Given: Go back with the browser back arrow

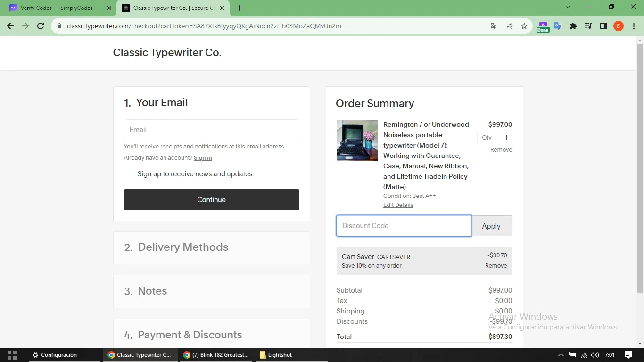Looking at the screenshot, I should [10, 26].
